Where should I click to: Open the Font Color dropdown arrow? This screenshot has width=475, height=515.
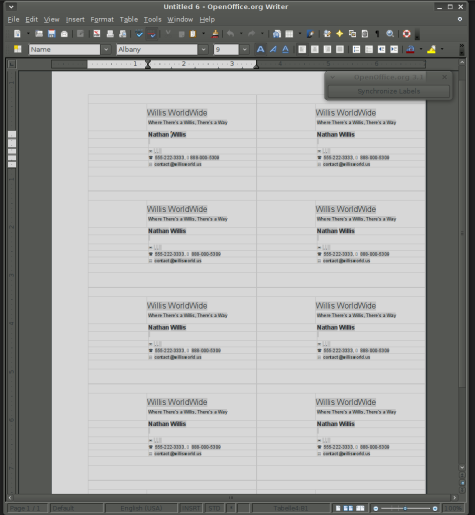pos(421,49)
